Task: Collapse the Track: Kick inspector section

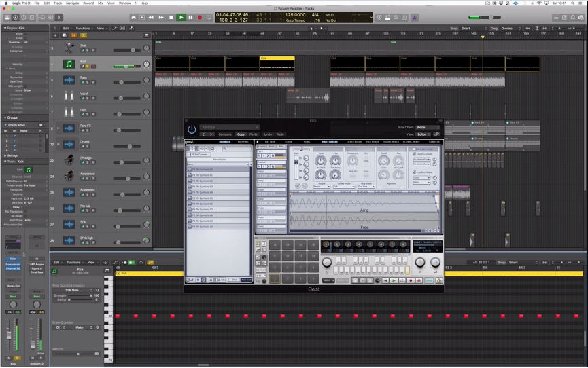Action: coord(5,162)
